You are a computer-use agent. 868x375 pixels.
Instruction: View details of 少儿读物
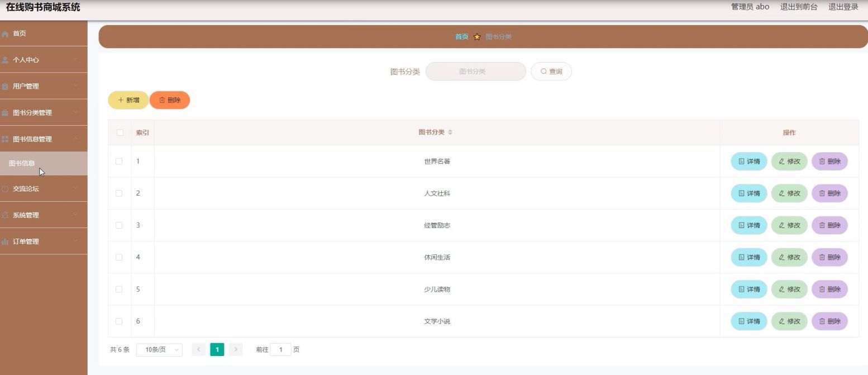[x=749, y=289]
